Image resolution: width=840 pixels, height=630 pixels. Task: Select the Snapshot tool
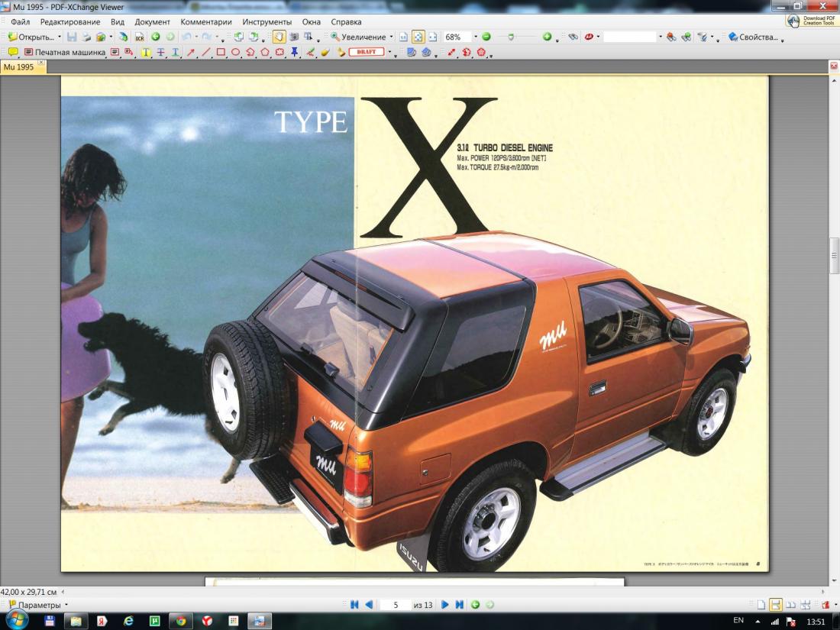(x=294, y=37)
